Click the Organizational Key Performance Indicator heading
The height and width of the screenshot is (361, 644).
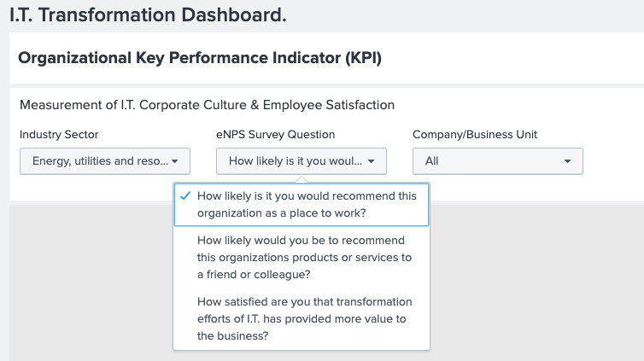tap(200, 59)
